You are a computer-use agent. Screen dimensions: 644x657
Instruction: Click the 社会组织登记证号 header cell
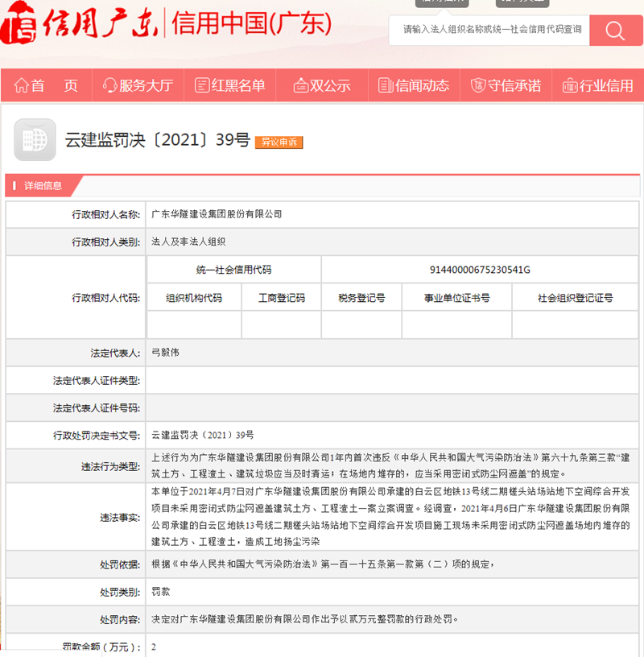(x=576, y=298)
